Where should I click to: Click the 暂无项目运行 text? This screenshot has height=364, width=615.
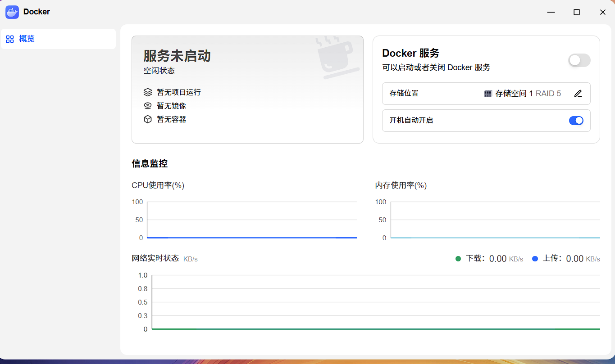[179, 92]
